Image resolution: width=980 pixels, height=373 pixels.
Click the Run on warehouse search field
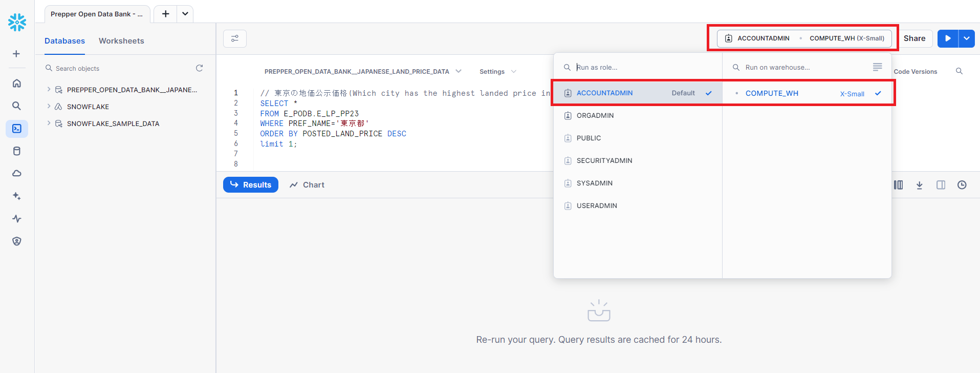[x=801, y=67]
